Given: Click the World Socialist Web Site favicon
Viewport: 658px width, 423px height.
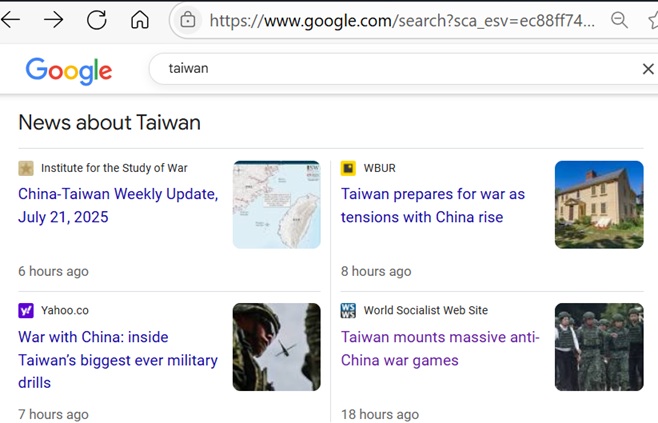Looking at the screenshot, I should coord(348,311).
